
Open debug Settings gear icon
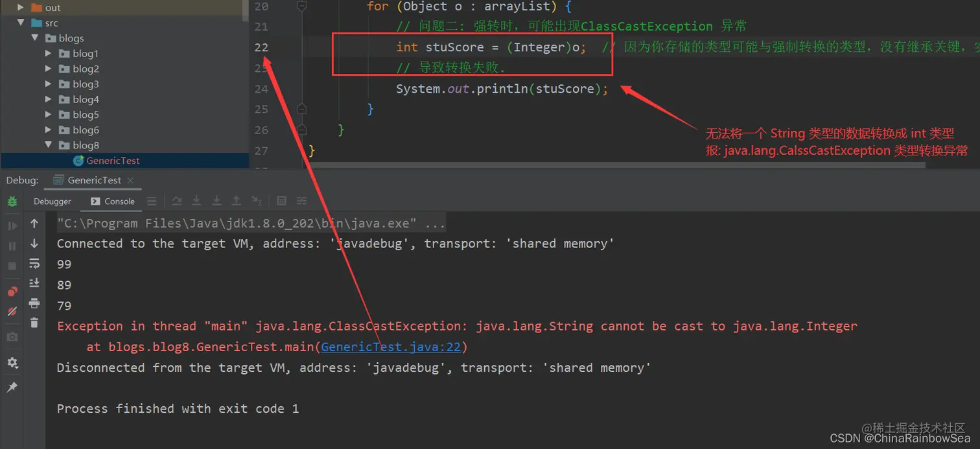click(x=12, y=362)
